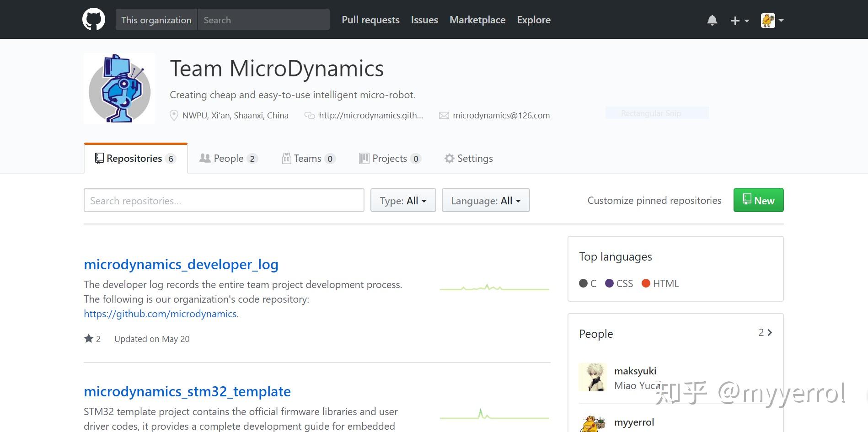Open the organization Settings tab
The height and width of the screenshot is (432, 868).
click(469, 159)
